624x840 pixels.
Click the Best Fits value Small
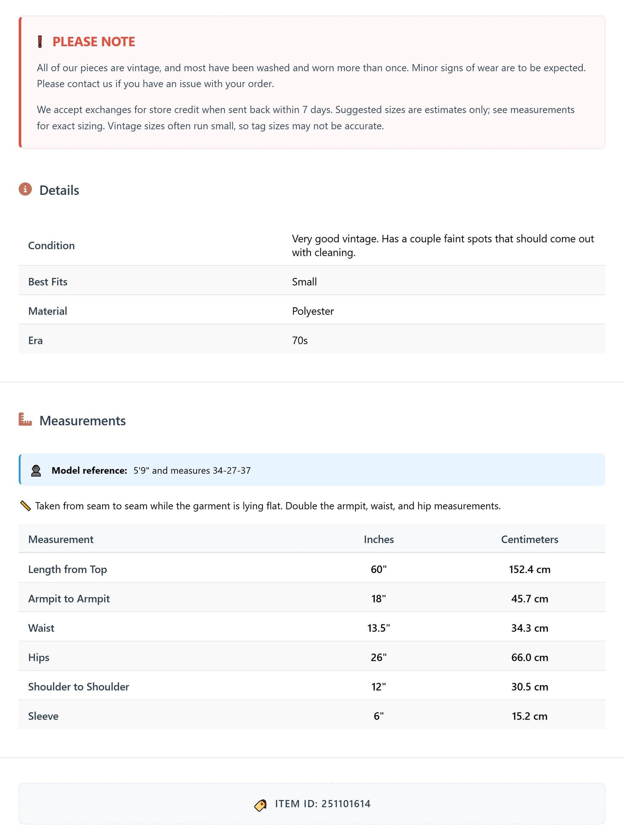coord(304,282)
